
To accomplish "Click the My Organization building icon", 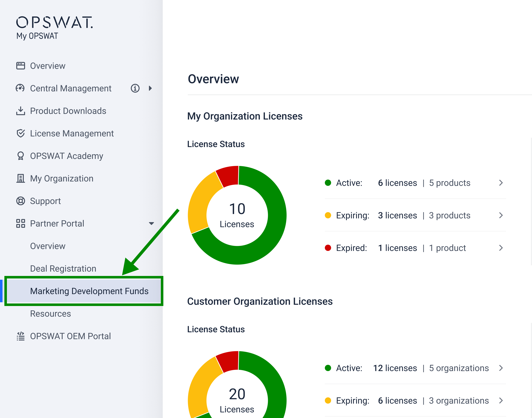I will pos(20,178).
